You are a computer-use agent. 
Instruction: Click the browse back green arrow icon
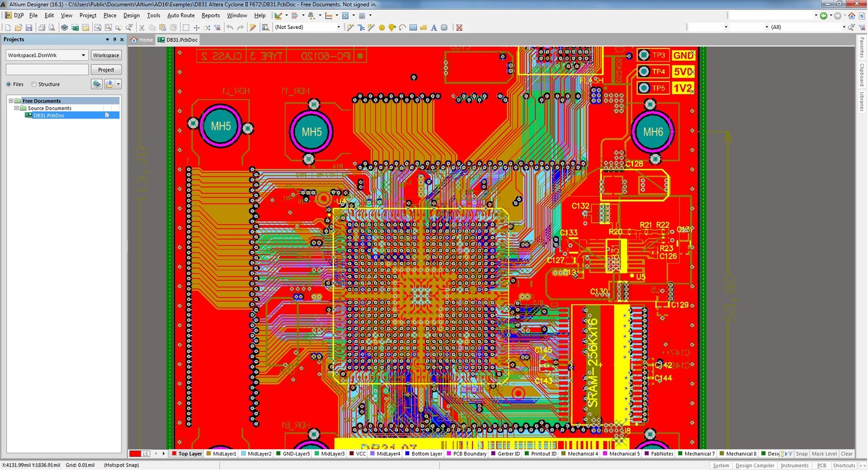tap(823, 16)
